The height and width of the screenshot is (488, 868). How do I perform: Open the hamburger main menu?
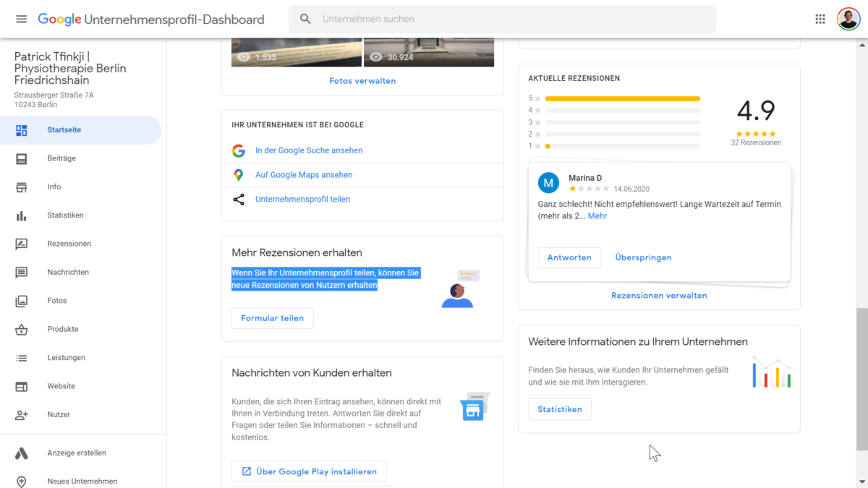[x=21, y=19]
